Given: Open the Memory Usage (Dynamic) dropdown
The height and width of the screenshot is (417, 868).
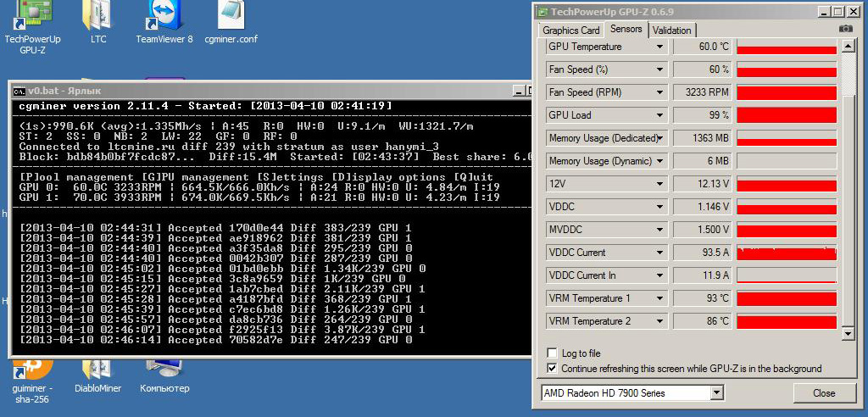Looking at the screenshot, I should [x=659, y=161].
